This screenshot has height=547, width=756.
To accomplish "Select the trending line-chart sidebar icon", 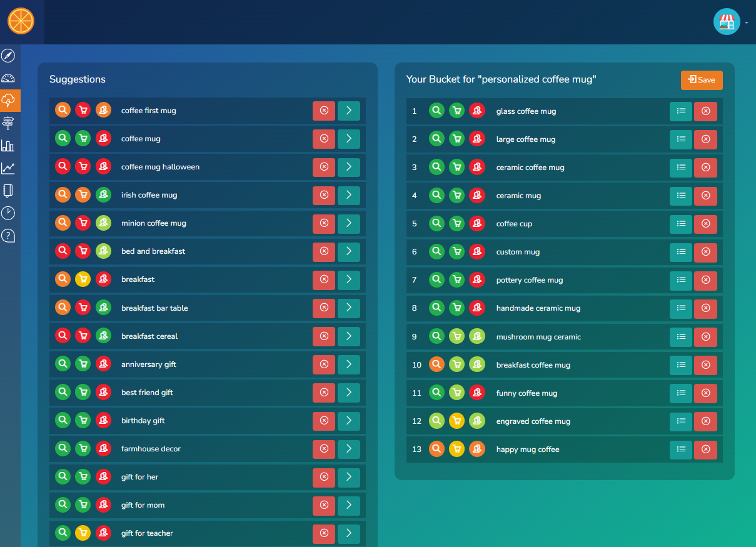I will pos(8,168).
